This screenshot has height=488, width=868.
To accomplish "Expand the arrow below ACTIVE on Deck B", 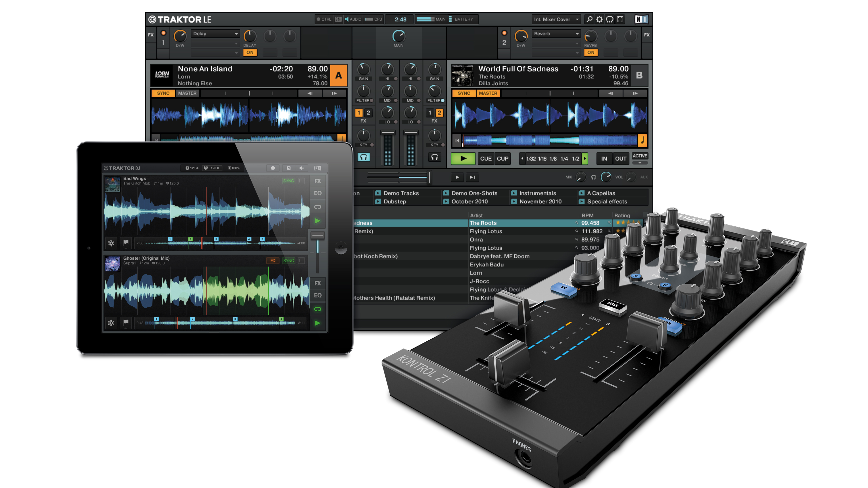I will 640,163.
